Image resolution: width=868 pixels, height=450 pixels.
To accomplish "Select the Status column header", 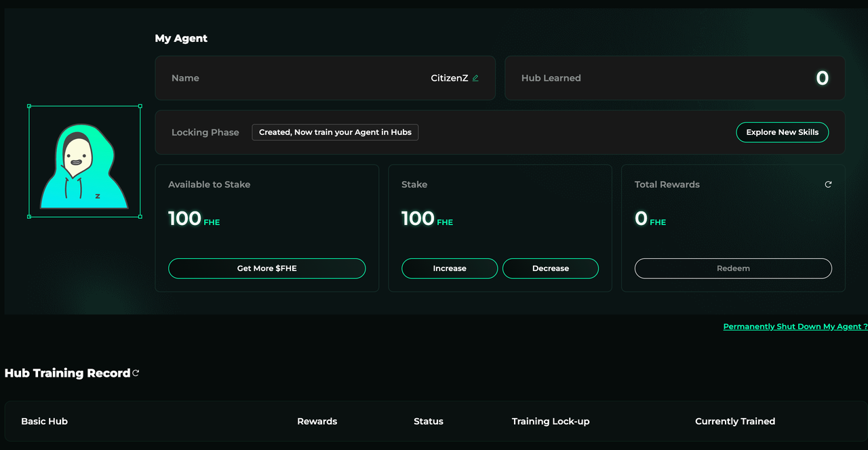I will (428, 421).
